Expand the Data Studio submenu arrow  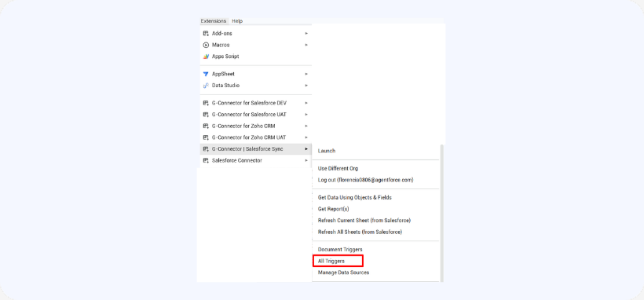pyautogui.click(x=306, y=86)
